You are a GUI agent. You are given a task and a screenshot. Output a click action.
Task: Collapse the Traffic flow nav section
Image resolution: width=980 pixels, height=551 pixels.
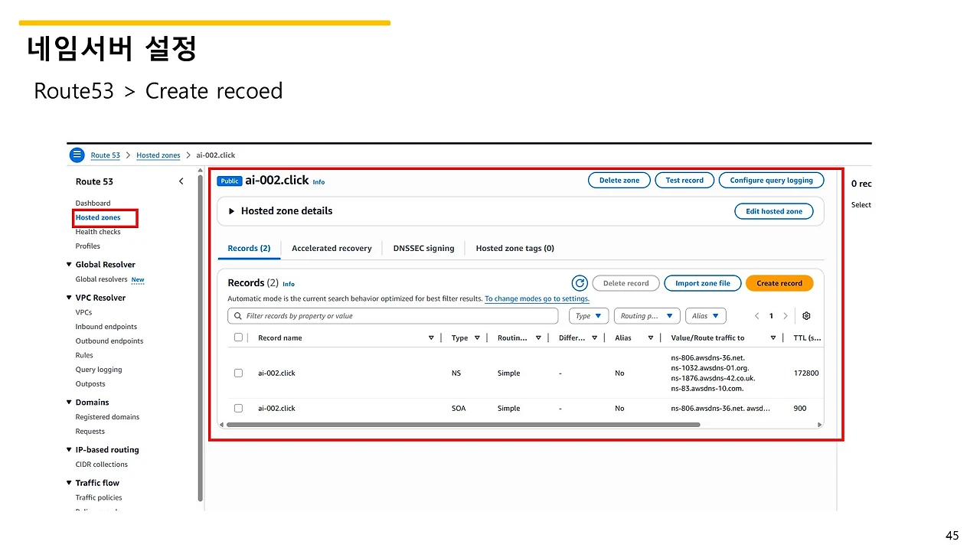click(x=69, y=483)
